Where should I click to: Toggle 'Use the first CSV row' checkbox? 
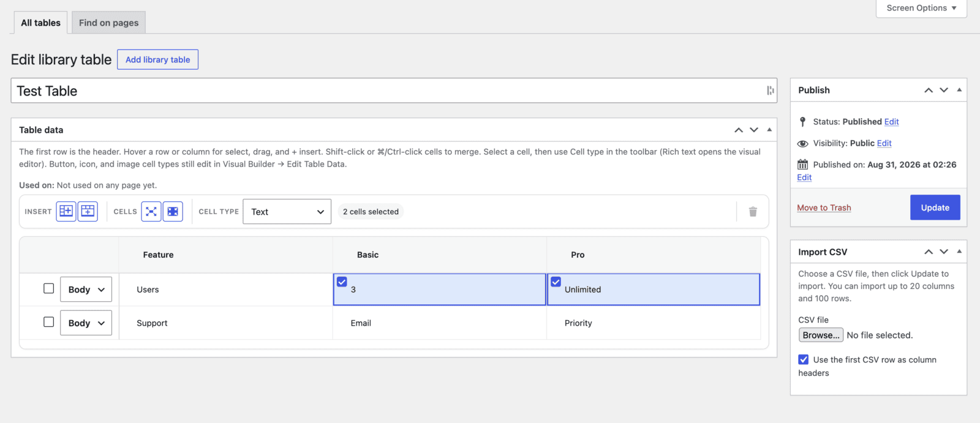pos(803,359)
